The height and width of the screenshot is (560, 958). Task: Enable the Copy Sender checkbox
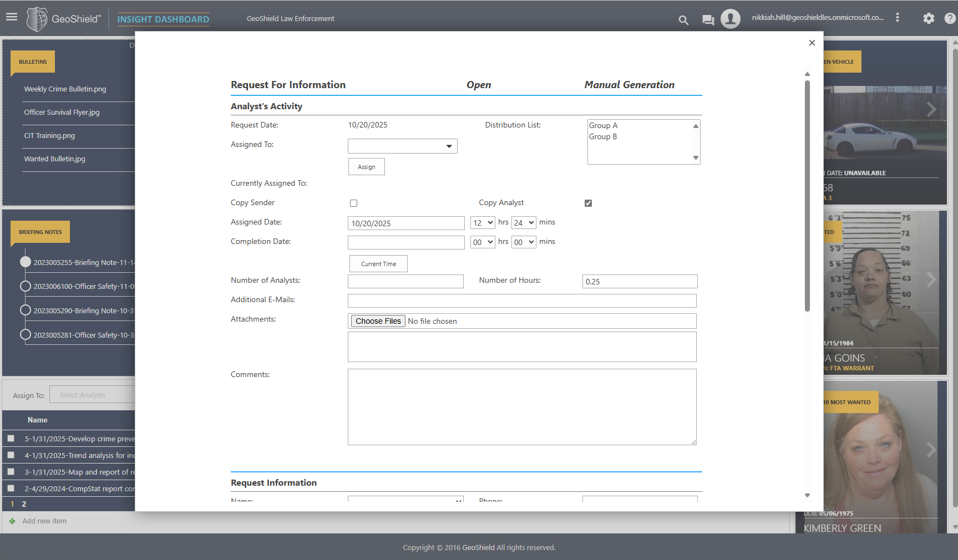pyautogui.click(x=353, y=203)
